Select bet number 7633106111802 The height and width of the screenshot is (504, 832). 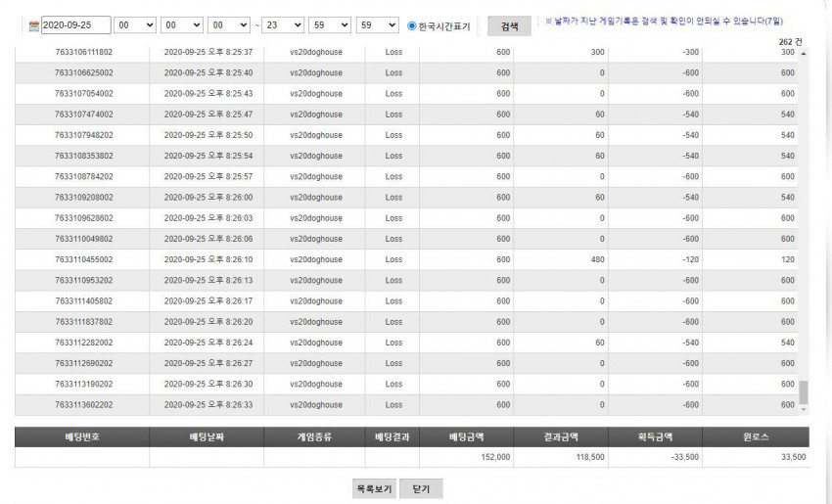pos(84,52)
